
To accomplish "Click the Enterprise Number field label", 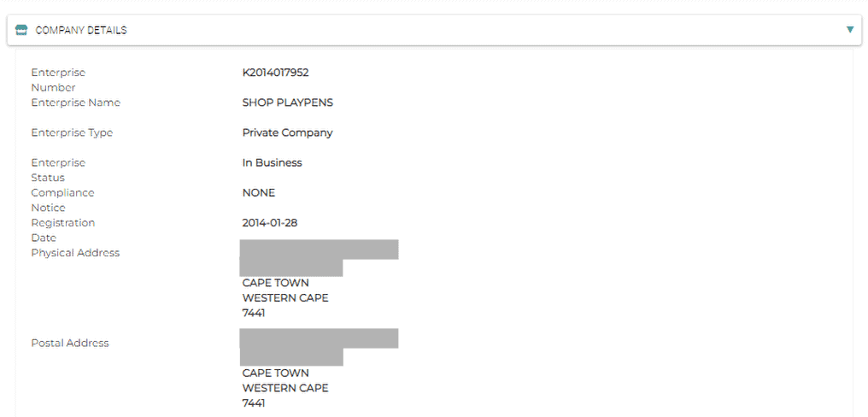I will 58,79.
